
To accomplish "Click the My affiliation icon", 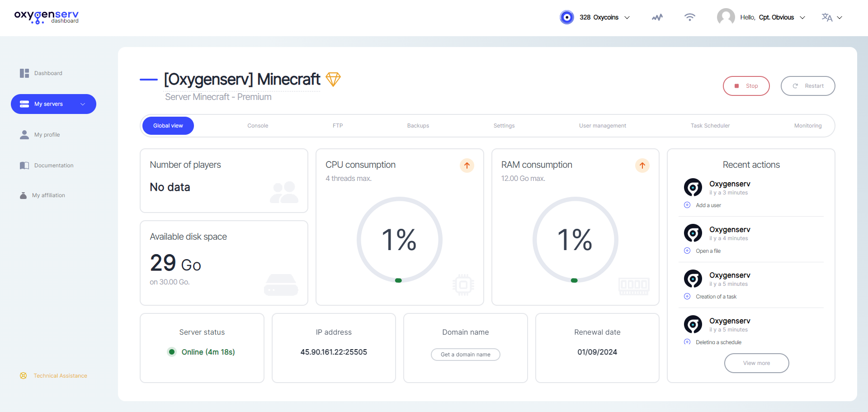I will [x=23, y=195].
